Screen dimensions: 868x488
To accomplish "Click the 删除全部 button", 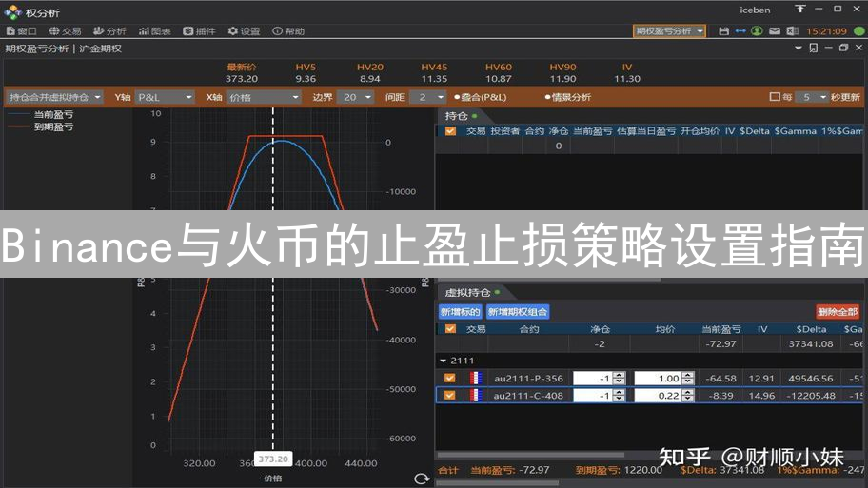I will 838,312.
